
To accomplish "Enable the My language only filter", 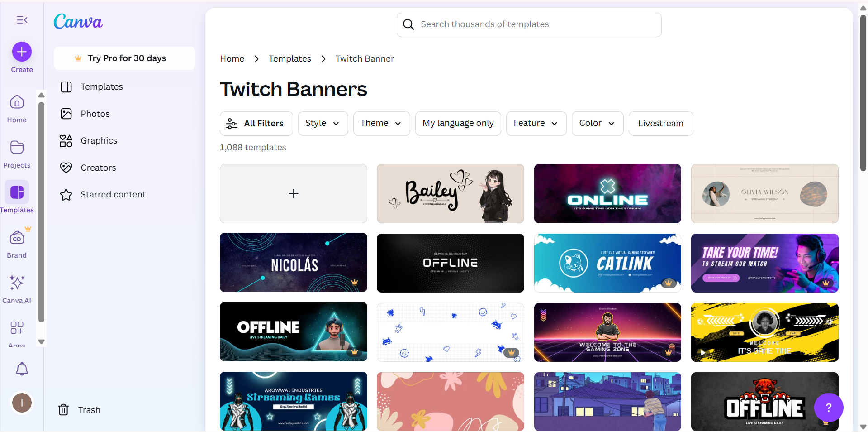I will [x=458, y=123].
